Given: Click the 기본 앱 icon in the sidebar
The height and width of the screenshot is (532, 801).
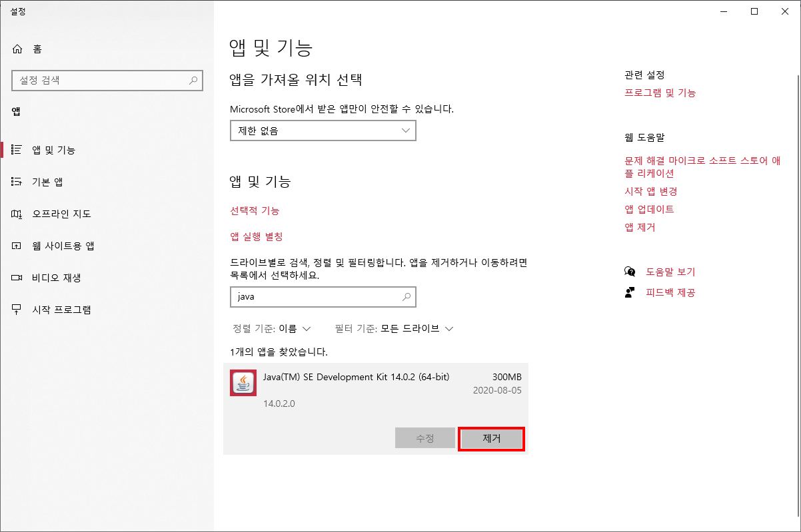Looking at the screenshot, I should [17, 182].
